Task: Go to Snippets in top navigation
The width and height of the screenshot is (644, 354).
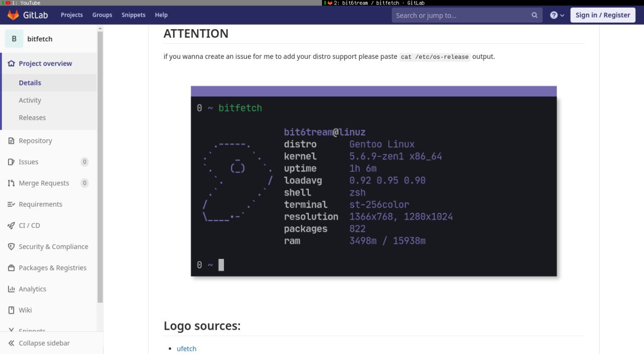Action: pyautogui.click(x=133, y=15)
